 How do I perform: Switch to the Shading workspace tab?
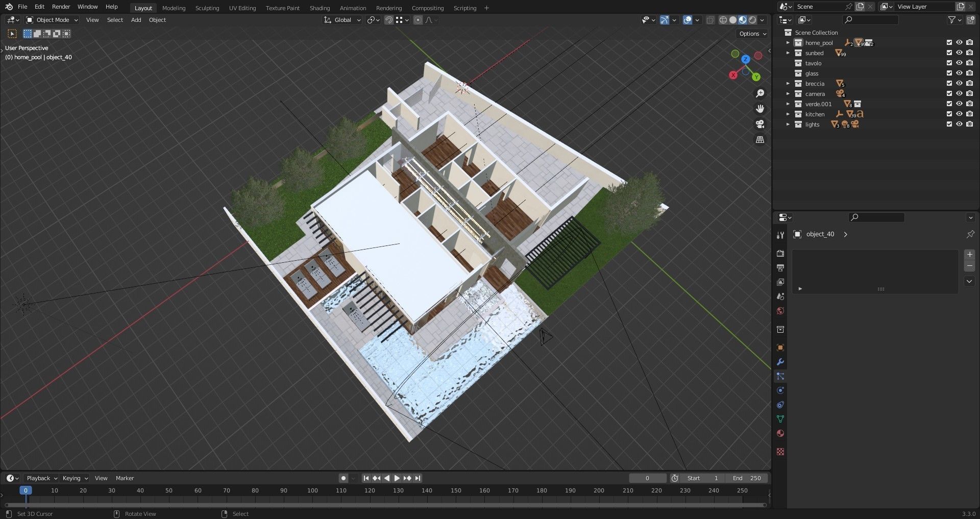(x=320, y=8)
